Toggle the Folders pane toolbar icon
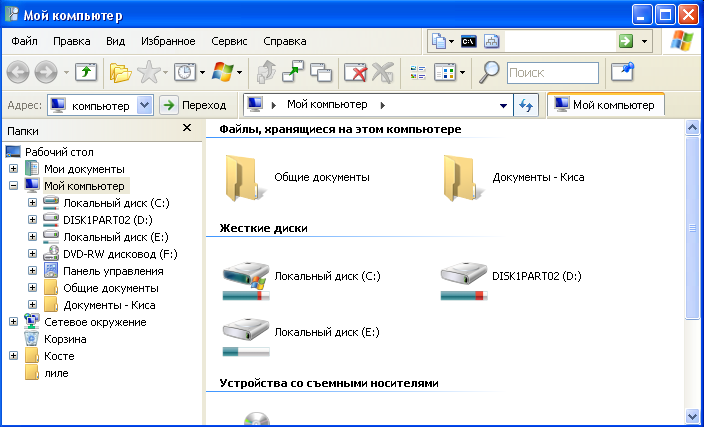 coord(120,72)
